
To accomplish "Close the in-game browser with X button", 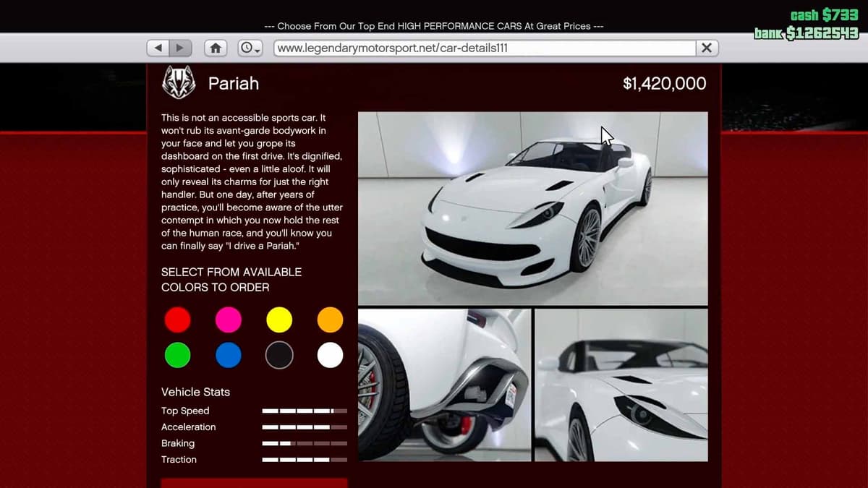I will coord(707,48).
